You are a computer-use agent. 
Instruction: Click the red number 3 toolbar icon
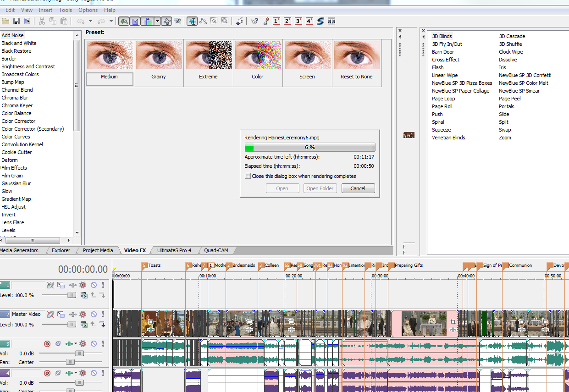[x=298, y=21]
